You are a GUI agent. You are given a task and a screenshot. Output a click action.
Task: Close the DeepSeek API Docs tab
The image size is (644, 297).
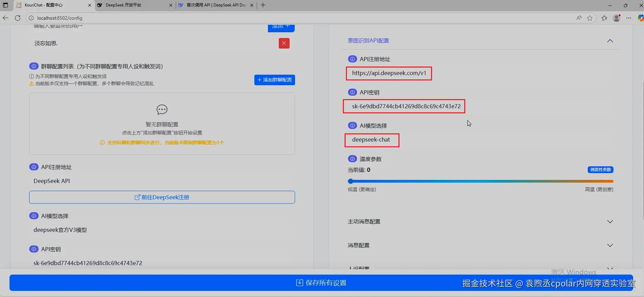tap(252, 5)
